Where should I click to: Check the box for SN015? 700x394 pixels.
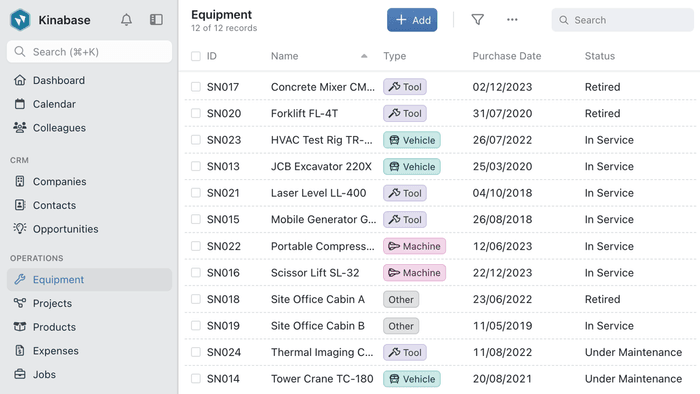196,219
